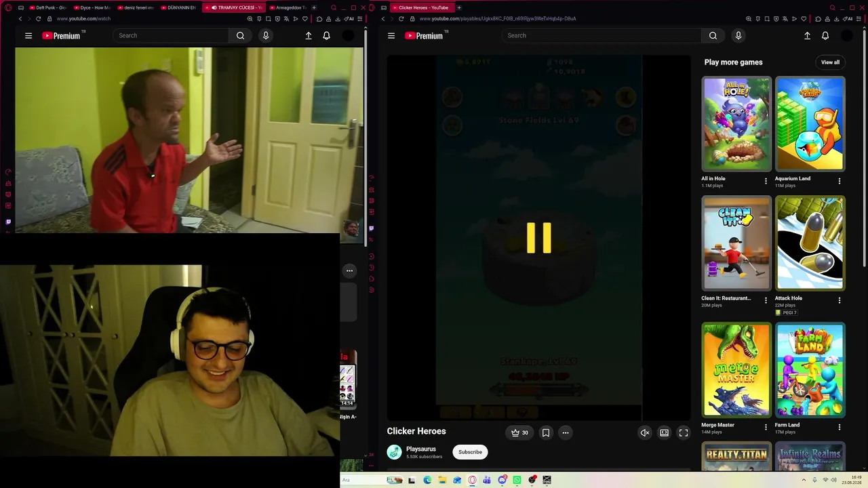
Task: Open options menu for Merge Master
Action: point(766,427)
